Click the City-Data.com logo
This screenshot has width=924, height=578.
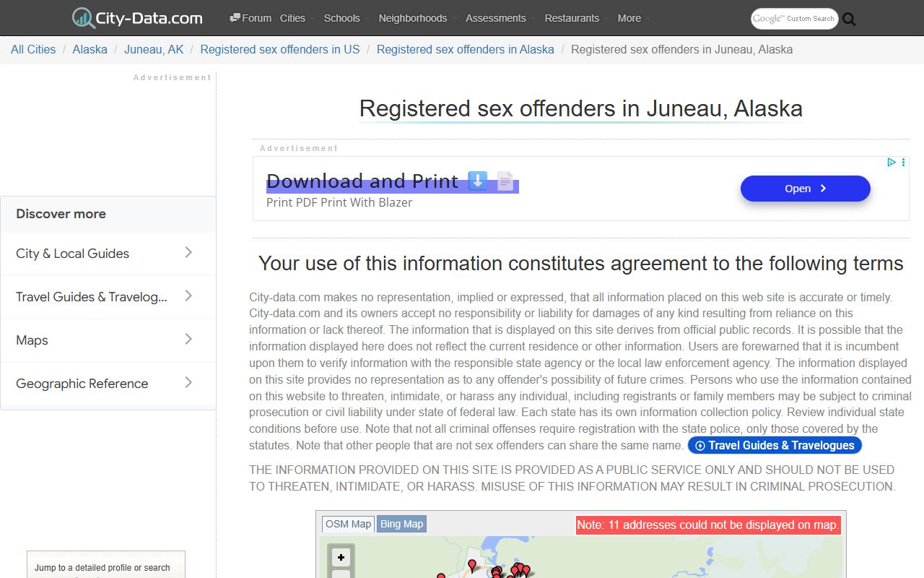[x=137, y=18]
